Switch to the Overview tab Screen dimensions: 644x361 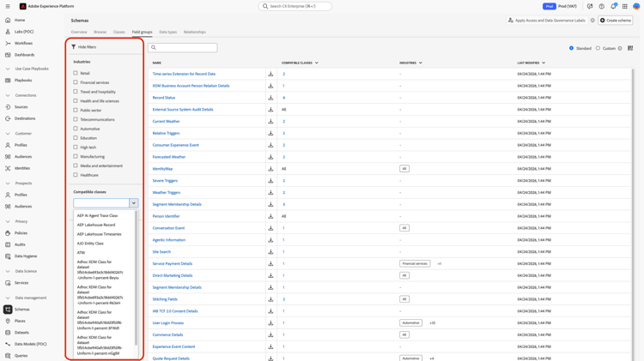pyautogui.click(x=79, y=32)
